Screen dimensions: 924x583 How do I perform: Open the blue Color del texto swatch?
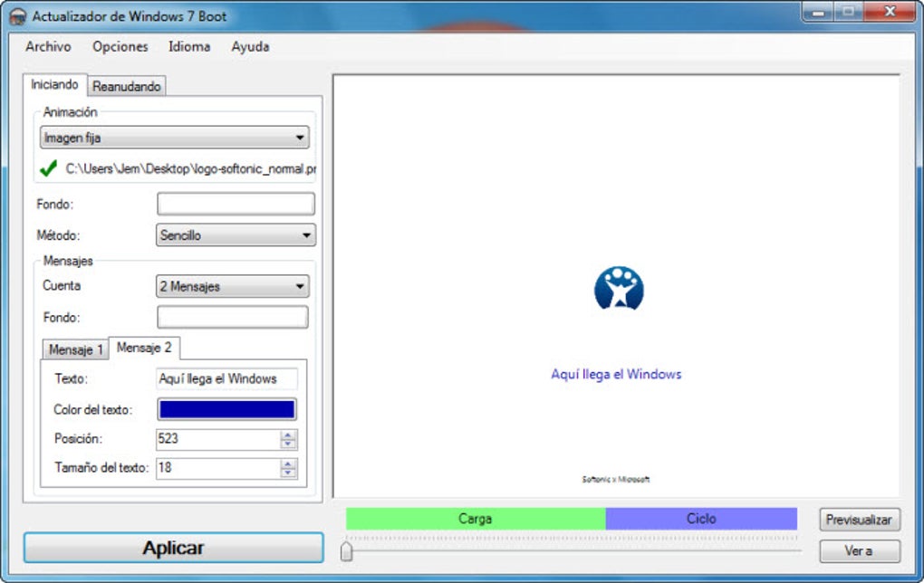(x=226, y=409)
